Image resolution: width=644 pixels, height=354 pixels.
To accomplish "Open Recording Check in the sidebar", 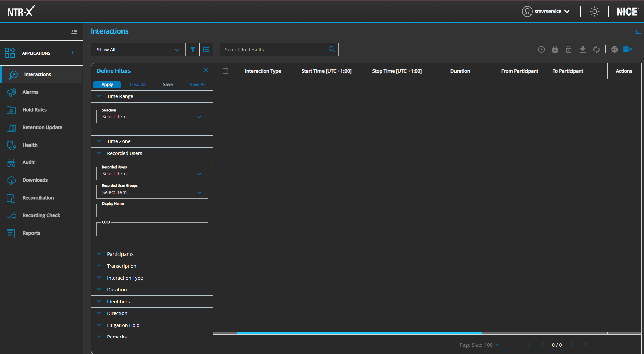I will (x=41, y=215).
